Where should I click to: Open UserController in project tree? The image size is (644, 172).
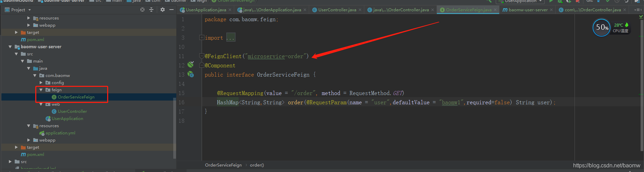click(72, 111)
